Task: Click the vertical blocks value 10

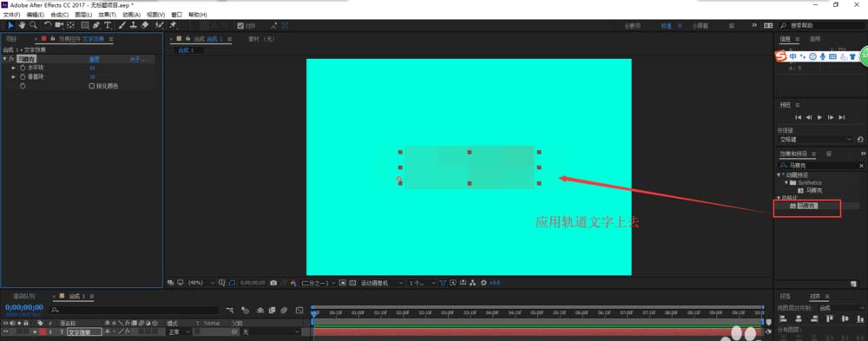Action: click(x=92, y=77)
